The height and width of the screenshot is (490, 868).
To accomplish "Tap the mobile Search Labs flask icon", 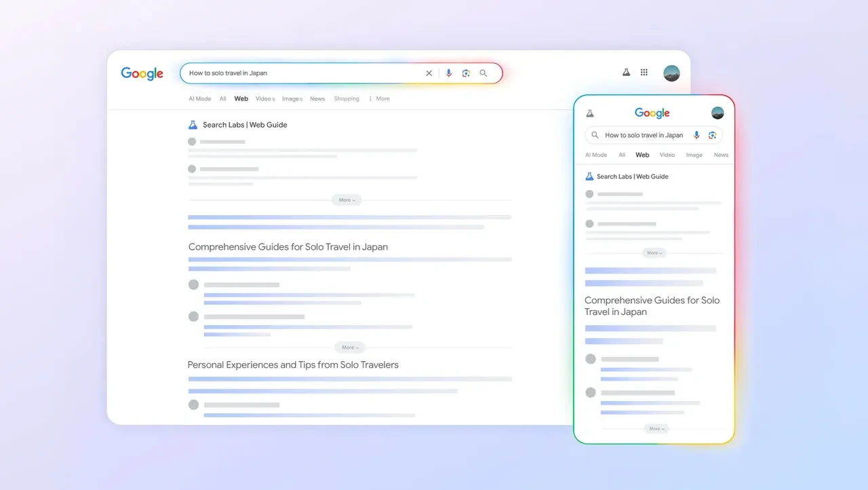I will pyautogui.click(x=590, y=113).
